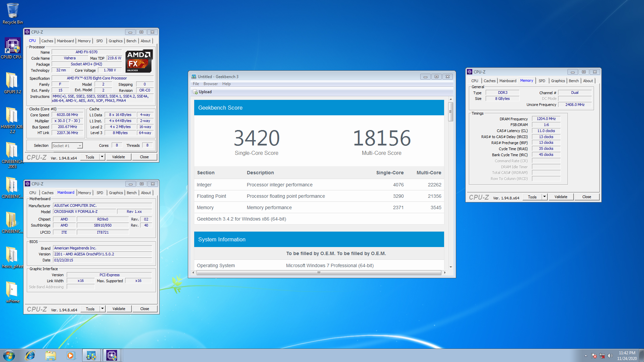Switch to Bench tab in top CPU-Z window
This screenshot has width=644, height=362.
pyautogui.click(x=131, y=41)
